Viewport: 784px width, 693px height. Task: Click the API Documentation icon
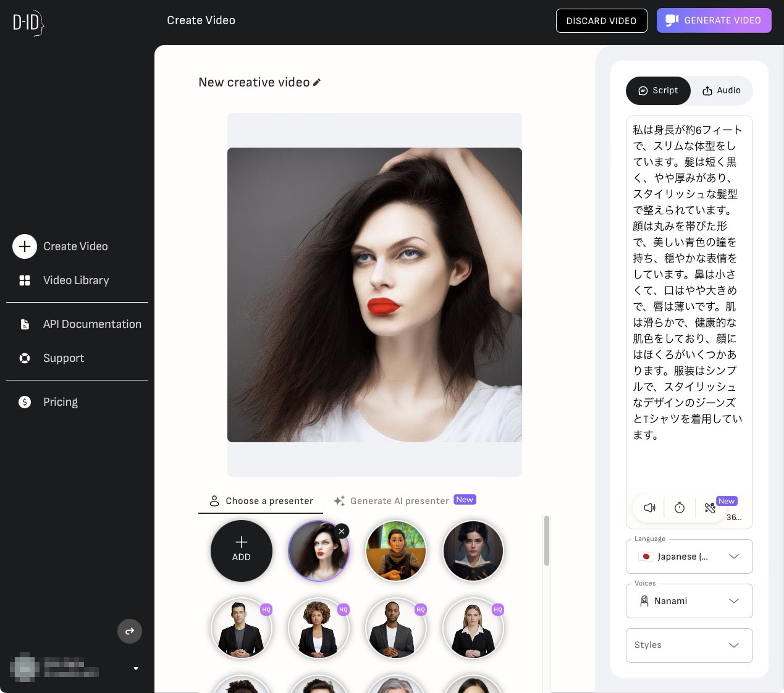point(25,324)
